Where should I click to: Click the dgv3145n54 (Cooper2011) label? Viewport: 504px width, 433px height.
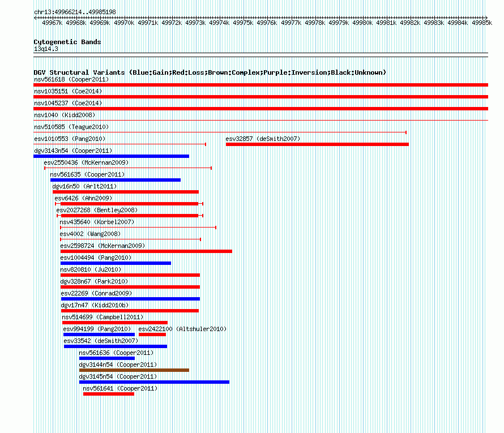point(118,376)
